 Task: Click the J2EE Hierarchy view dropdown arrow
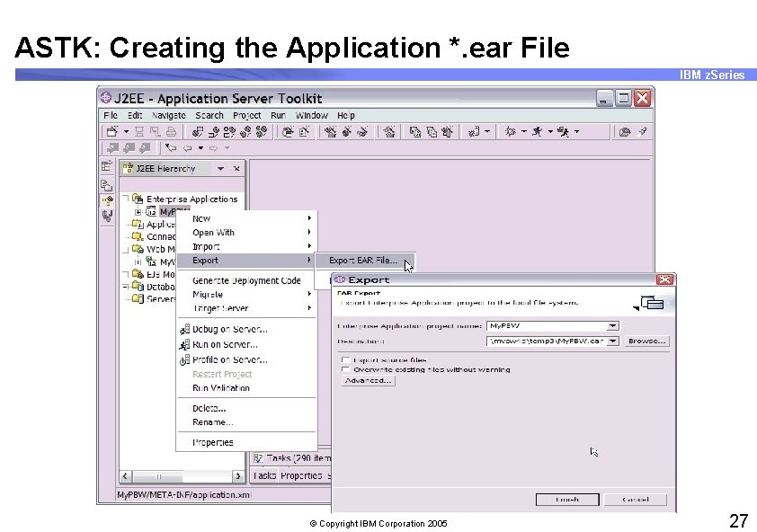(221, 169)
